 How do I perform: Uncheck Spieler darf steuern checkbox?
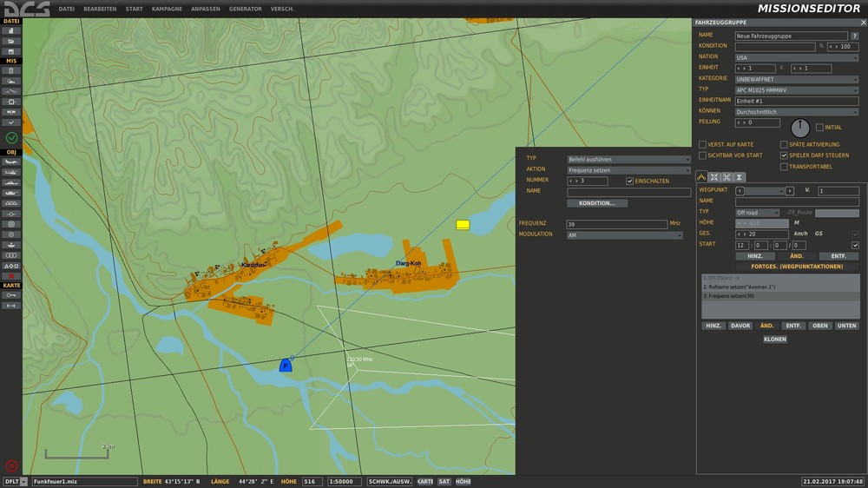point(783,155)
